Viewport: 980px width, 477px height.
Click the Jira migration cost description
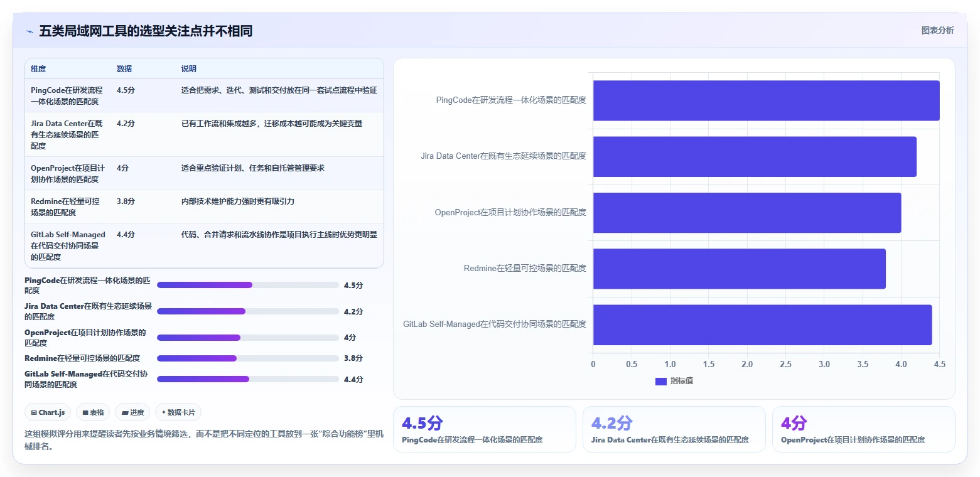(x=272, y=124)
